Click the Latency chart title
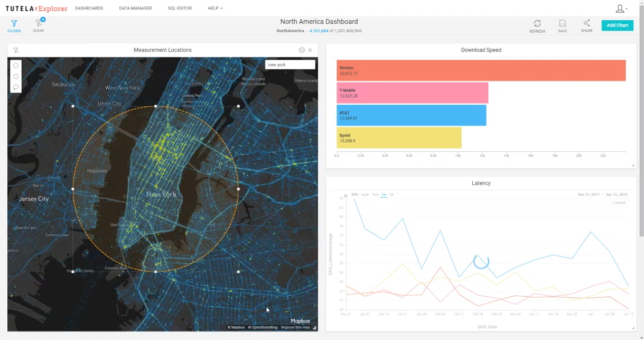 point(481,183)
